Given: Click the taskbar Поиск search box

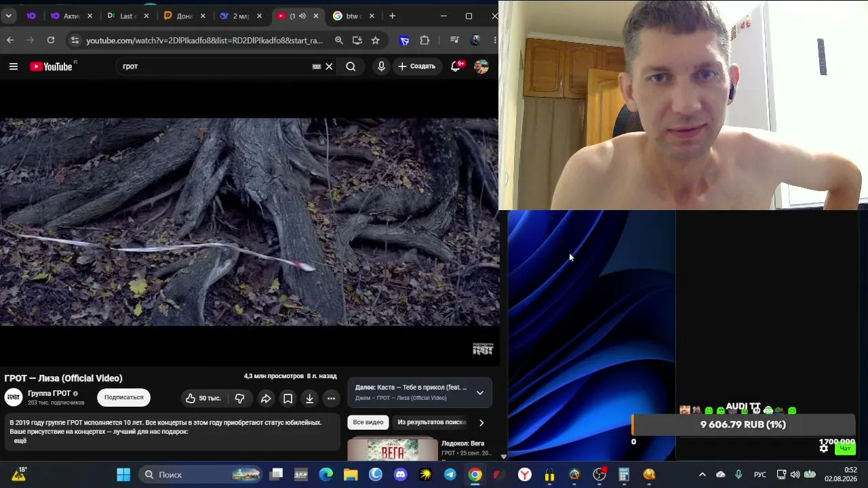Looking at the screenshot, I should click(201, 474).
